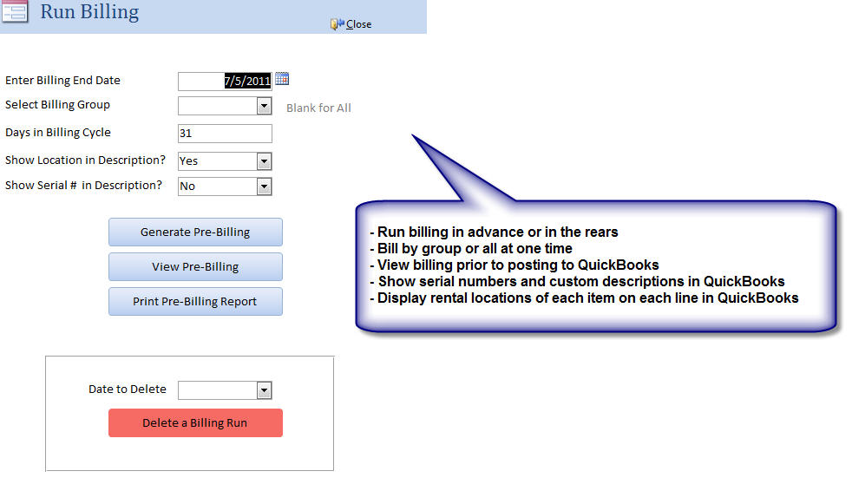This screenshot has height=504, width=852.
Task: Click the Run Billing title heading
Action: point(89,12)
